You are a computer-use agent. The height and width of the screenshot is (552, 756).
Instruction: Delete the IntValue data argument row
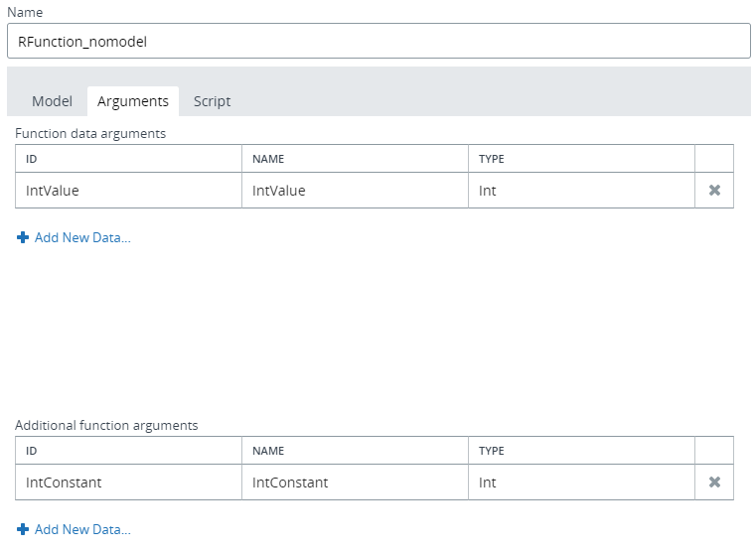(713, 191)
